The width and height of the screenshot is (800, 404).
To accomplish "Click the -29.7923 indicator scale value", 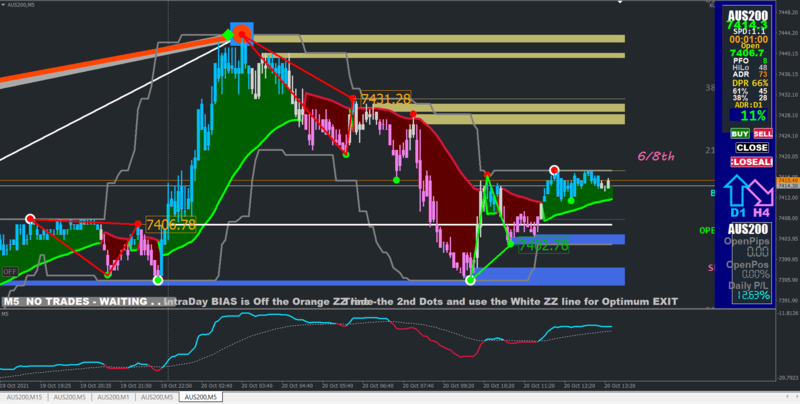I will [x=787, y=378].
